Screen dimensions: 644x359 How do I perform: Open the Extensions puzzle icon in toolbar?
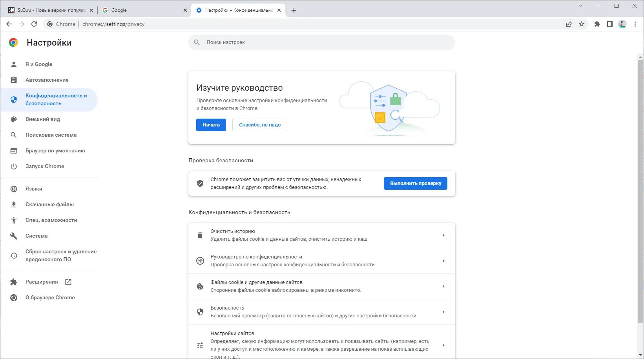click(x=597, y=24)
